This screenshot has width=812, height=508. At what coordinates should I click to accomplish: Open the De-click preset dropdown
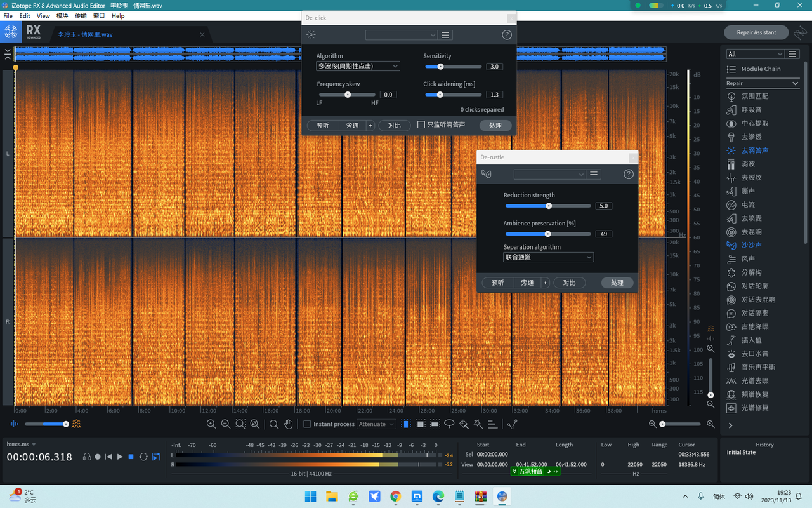(x=402, y=35)
